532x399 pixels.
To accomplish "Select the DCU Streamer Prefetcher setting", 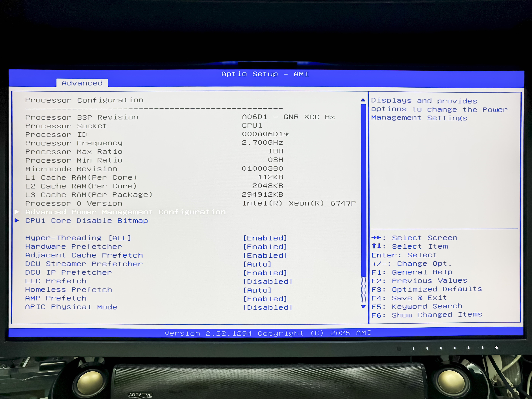I will [84, 264].
